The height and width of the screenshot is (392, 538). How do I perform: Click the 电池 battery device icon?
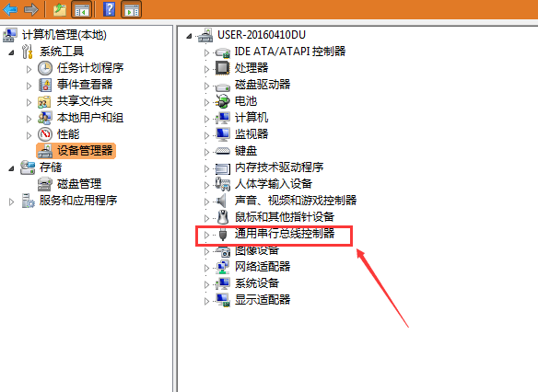click(x=222, y=100)
